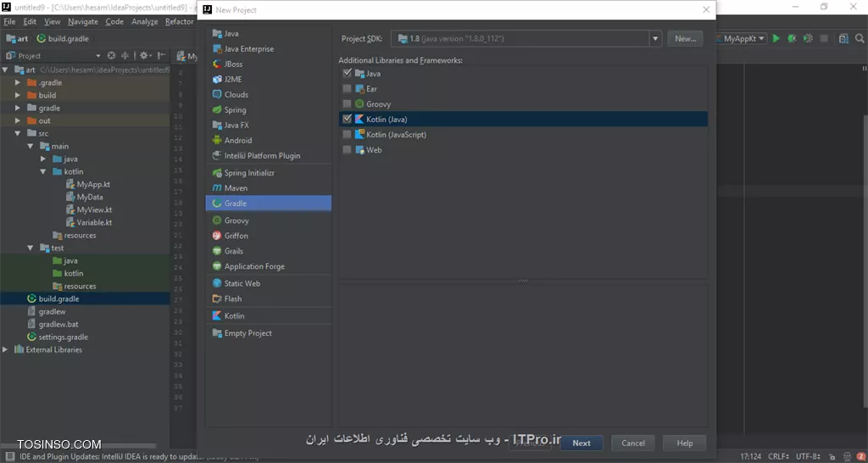Open MyApp.kt in project tree
This screenshot has height=463, width=868.
tap(88, 184)
